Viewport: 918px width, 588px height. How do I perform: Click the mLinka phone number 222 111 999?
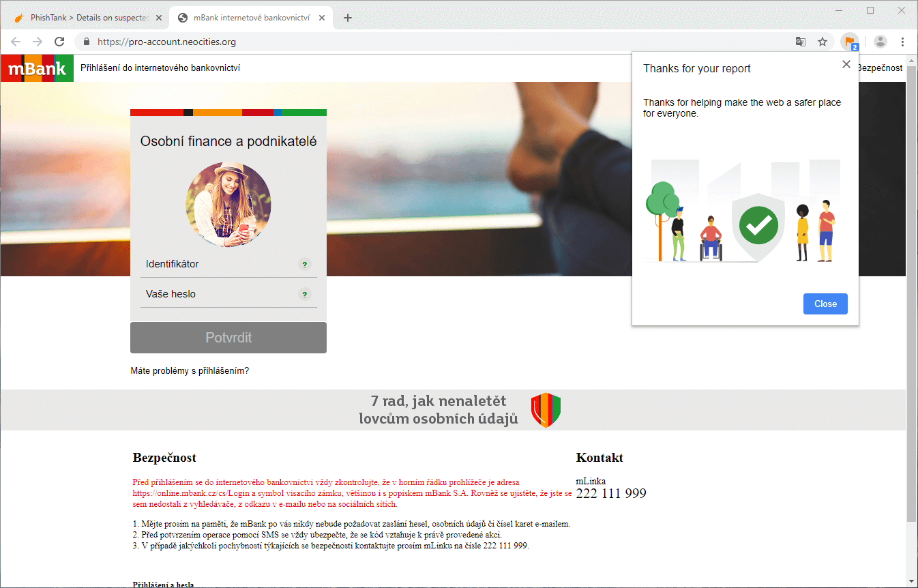tap(611, 493)
